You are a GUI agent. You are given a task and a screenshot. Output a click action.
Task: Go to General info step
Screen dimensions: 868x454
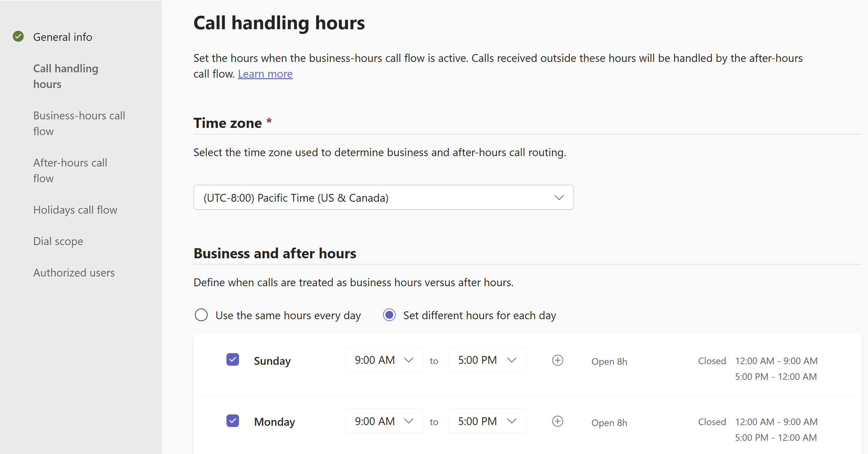63,37
